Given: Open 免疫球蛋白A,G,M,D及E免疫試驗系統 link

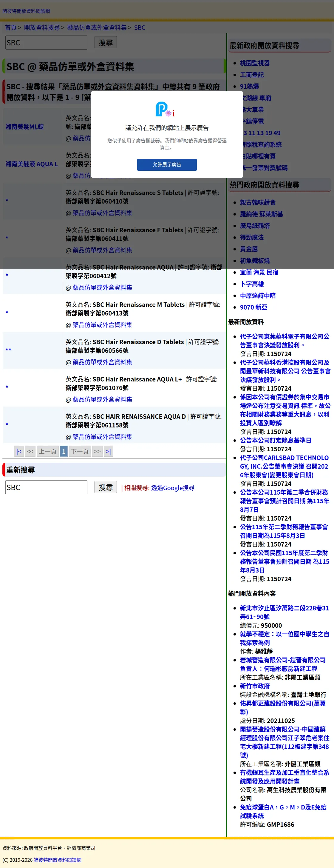Looking at the screenshot, I should click(283, 811).
